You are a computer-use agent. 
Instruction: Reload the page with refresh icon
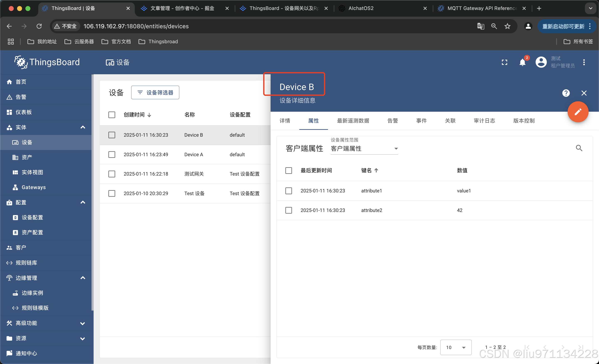pyautogui.click(x=39, y=26)
